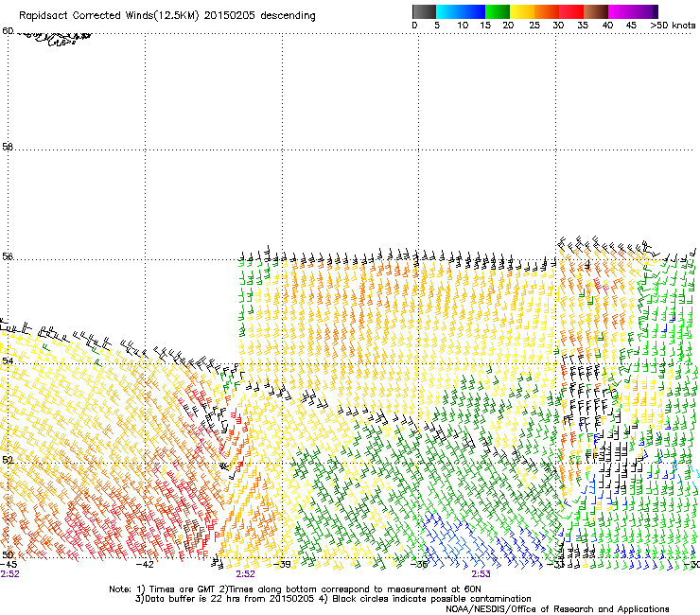Click the longitude label '-45'
Viewport: 700px width, 615px height.
click(x=9, y=565)
